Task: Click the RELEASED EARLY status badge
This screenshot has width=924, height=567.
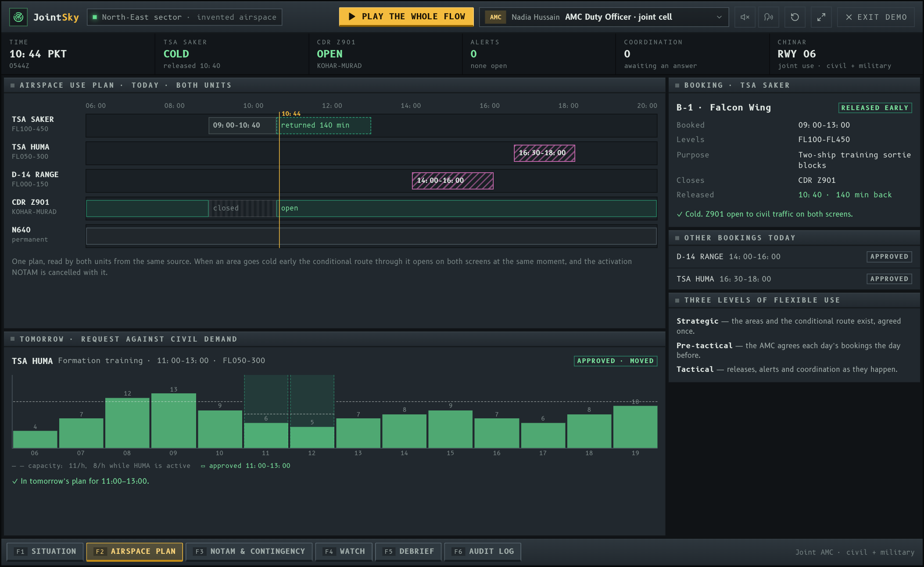Action: pyautogui.click(x=875, y=108)
